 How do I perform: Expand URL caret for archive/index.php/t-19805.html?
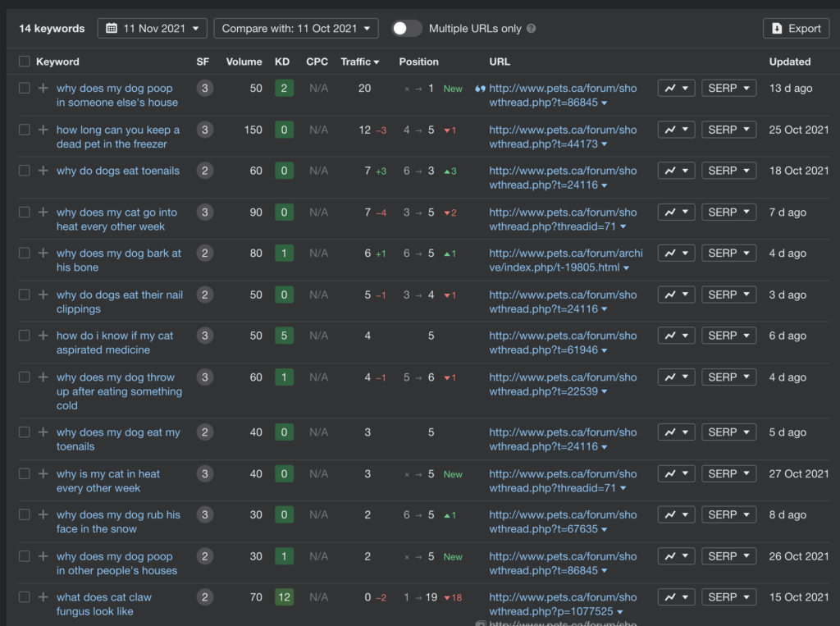tap(626, 268)
